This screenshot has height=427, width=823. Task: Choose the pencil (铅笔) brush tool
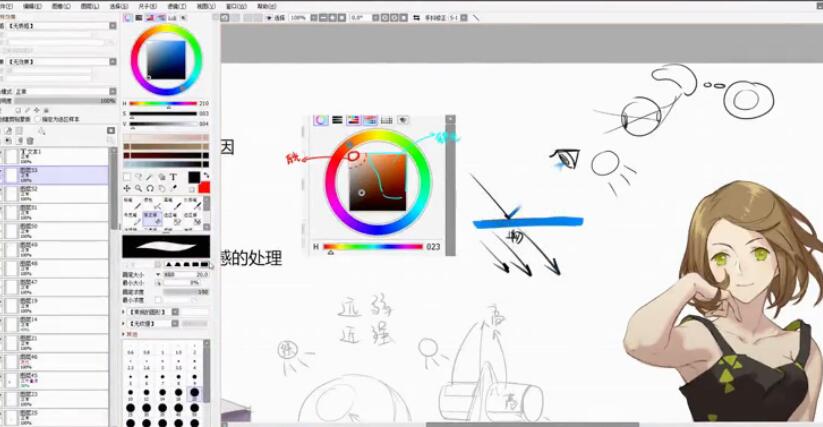(133, 204)
